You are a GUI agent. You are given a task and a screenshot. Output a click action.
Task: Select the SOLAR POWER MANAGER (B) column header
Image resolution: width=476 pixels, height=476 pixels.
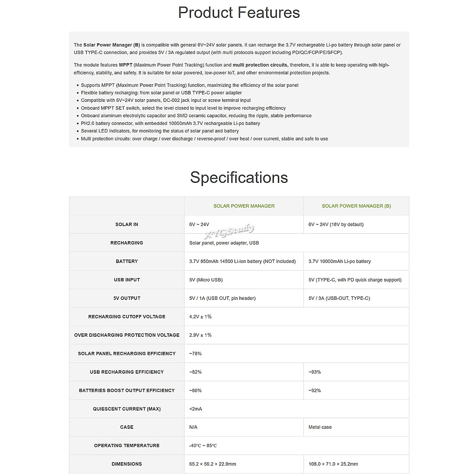[x=356, y=206]
